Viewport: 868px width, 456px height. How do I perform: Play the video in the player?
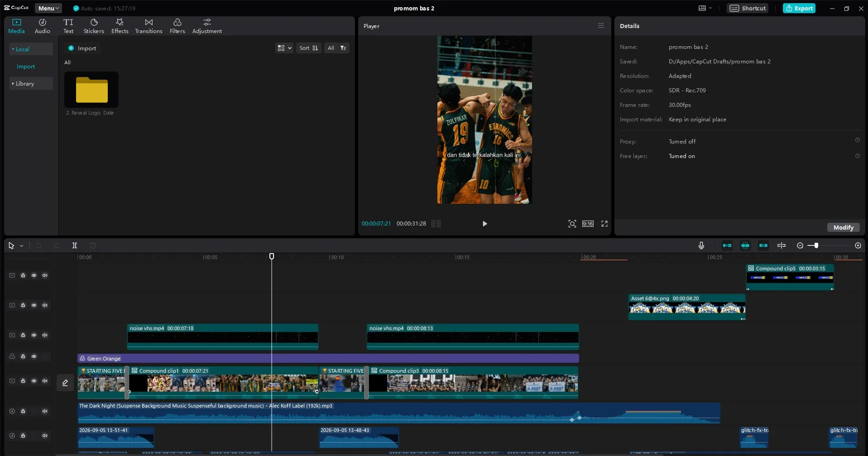[484, 224]
